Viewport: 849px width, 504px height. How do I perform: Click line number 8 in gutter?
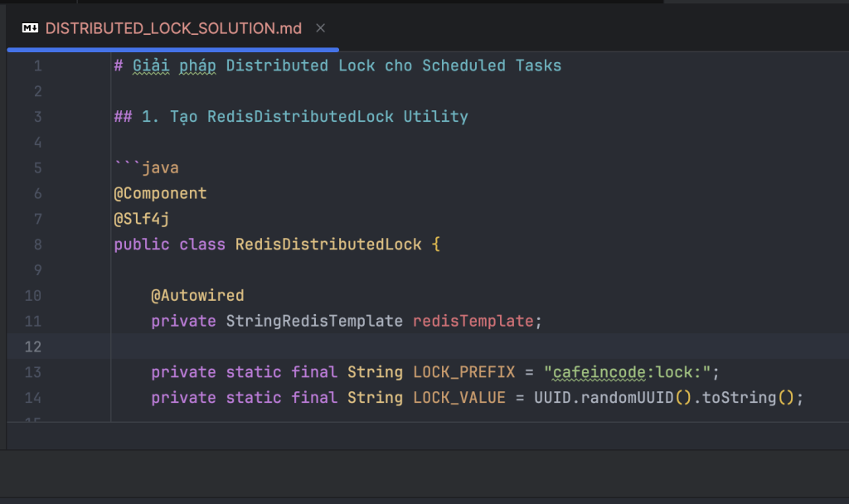(37, 245)
